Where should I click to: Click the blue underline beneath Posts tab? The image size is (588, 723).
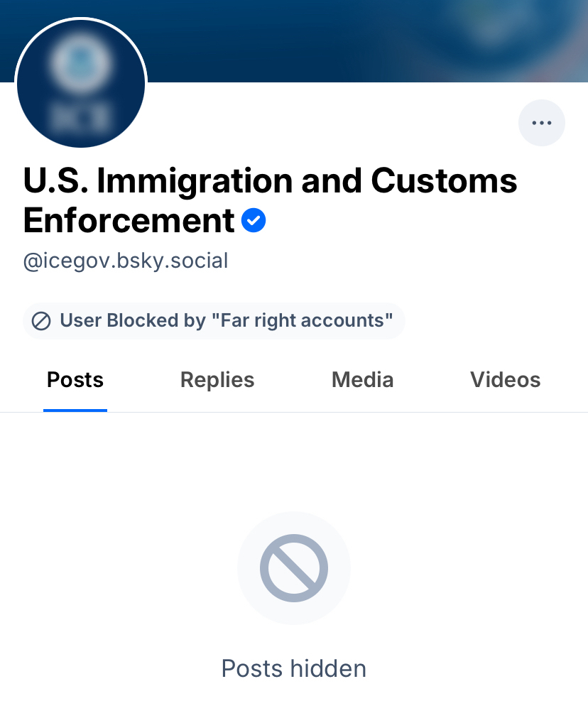click(75, 410)
